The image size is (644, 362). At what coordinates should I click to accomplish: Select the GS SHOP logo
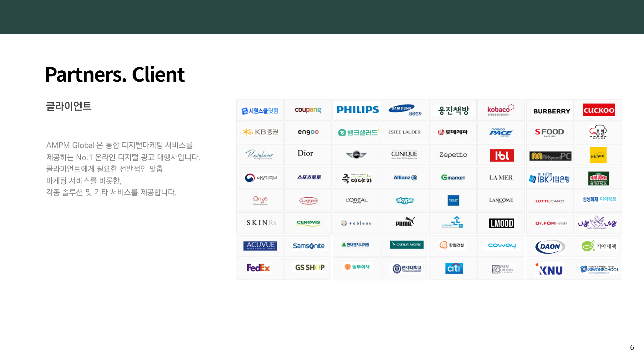point(310,267)
